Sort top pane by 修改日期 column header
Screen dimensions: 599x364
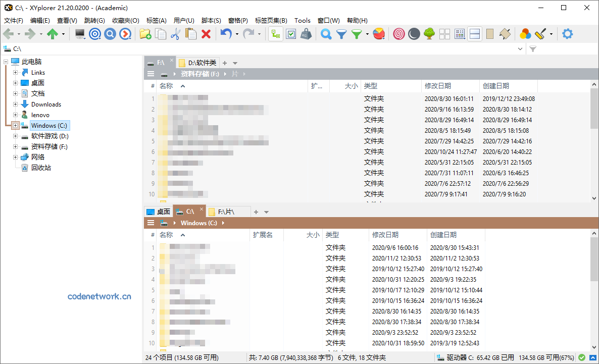coord(438,86)
